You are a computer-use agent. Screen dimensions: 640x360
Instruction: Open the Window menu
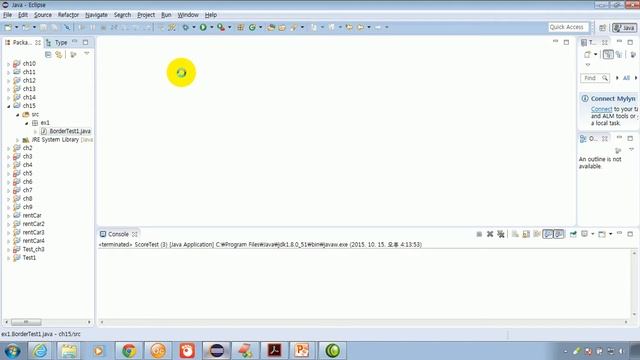pyautogui.click(x=188, y=15)
